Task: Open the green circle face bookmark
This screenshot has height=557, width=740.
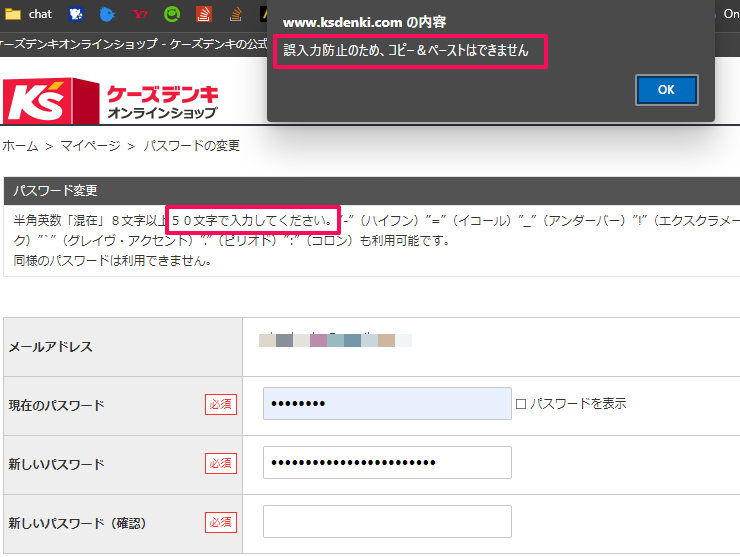Action: (172, 14)
